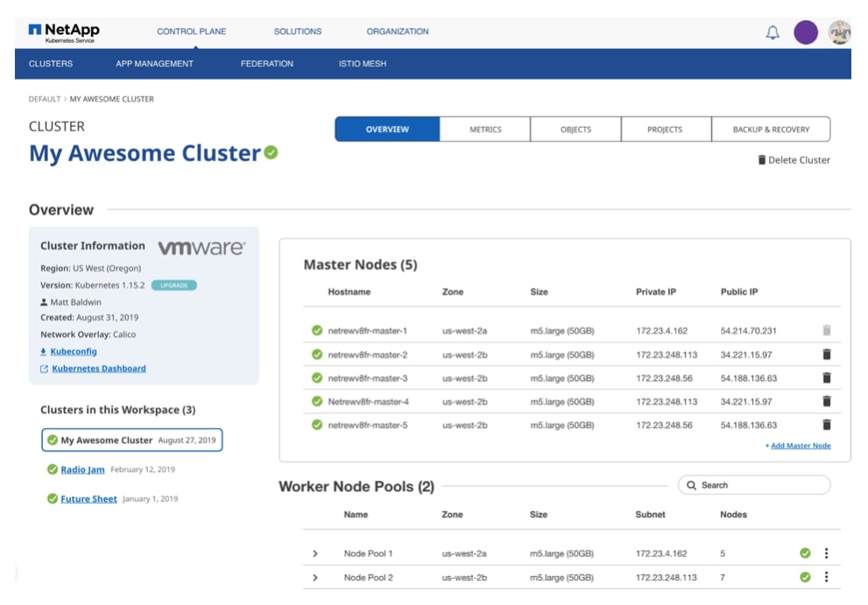Image resolution: width=868 pixels, height=605 pixels.
Task: Click the Add Master Node link
Action: [x=800, y=446]
